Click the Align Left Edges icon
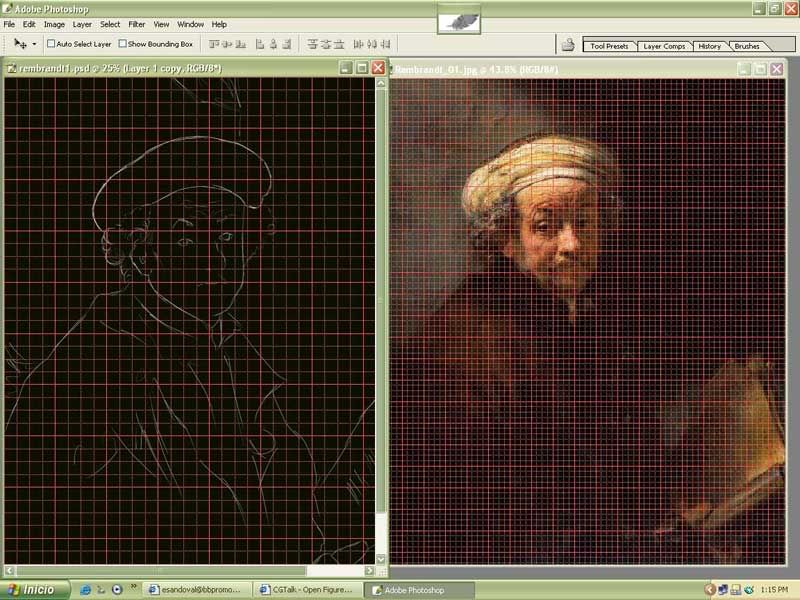The image size is (800, 600). pyautogui.click(x=261, y=44)
